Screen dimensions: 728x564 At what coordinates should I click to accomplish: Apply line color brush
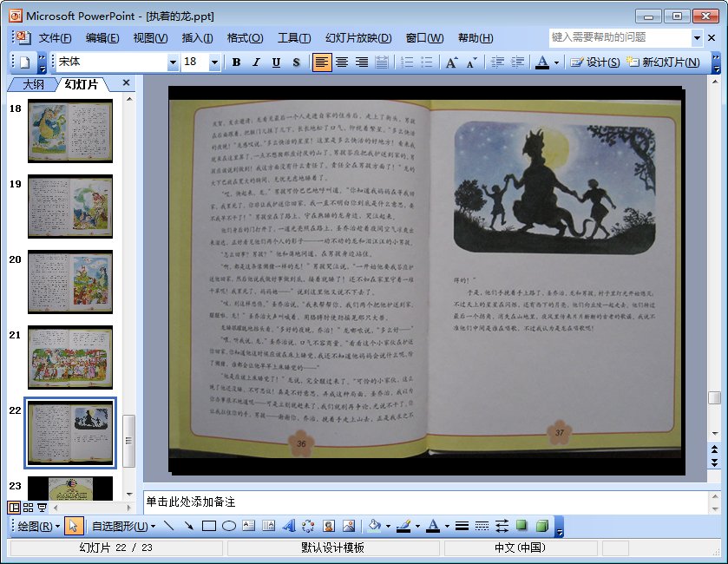(x=403, y=526)
